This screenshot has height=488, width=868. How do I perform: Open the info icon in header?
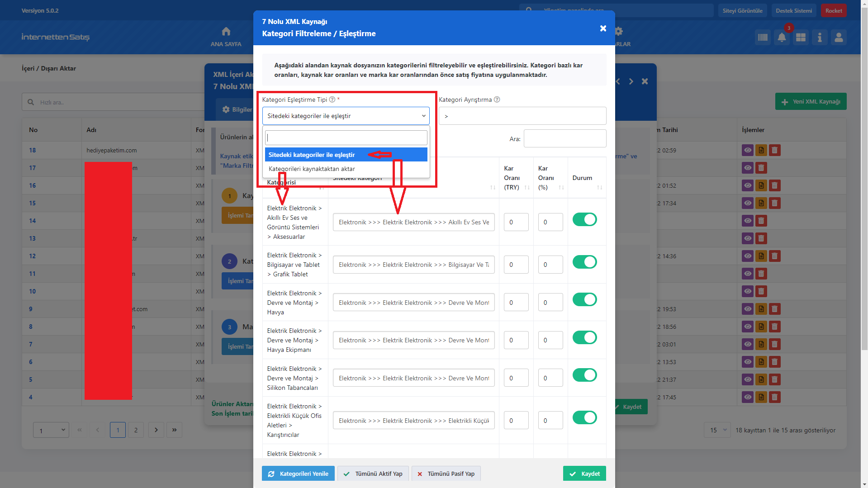click(820, 38)
